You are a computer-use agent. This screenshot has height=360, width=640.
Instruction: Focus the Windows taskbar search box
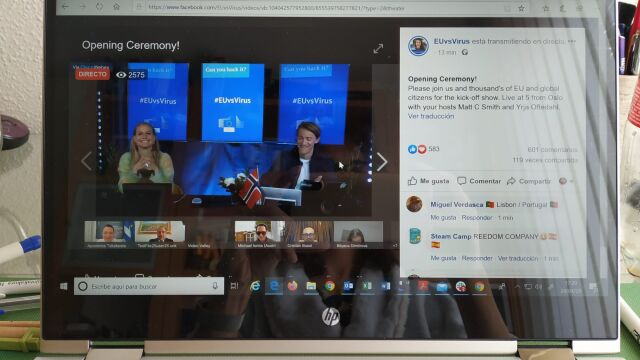point(149,287)
